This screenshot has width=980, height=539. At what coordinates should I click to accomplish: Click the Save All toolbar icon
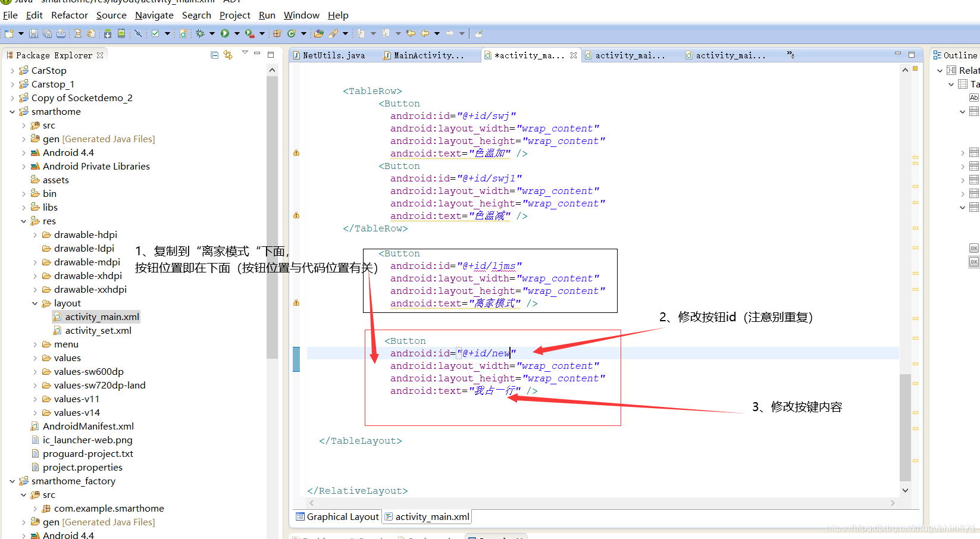pos(47,33)
